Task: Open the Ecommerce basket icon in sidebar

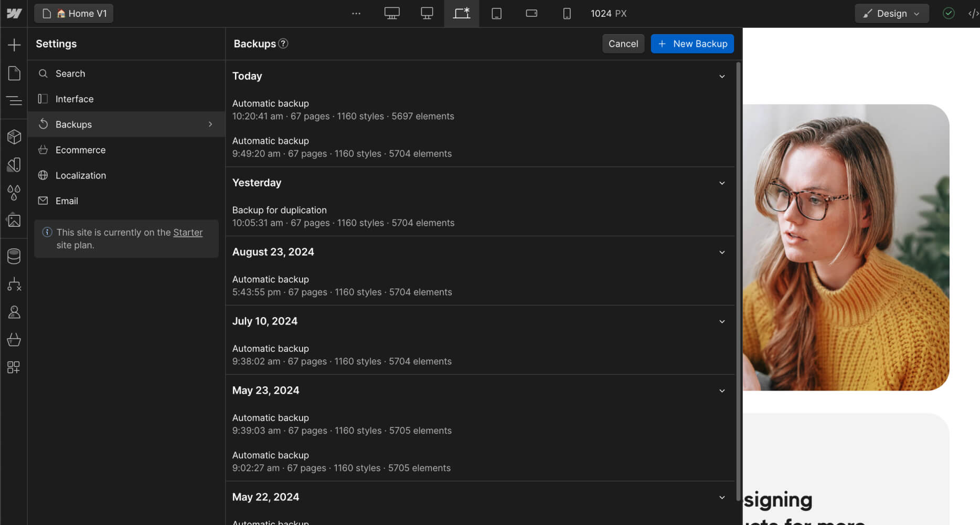Action: pos(14,340)
